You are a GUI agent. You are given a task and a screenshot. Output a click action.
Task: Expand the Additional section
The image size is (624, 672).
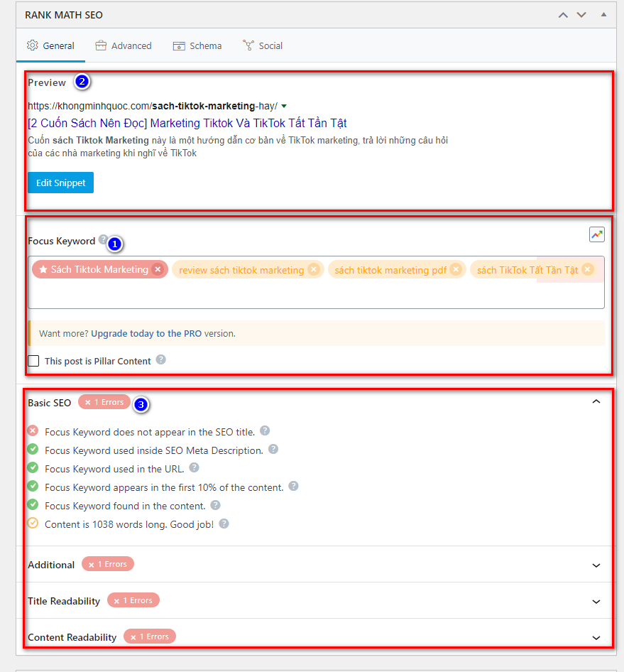coord(597,564)
